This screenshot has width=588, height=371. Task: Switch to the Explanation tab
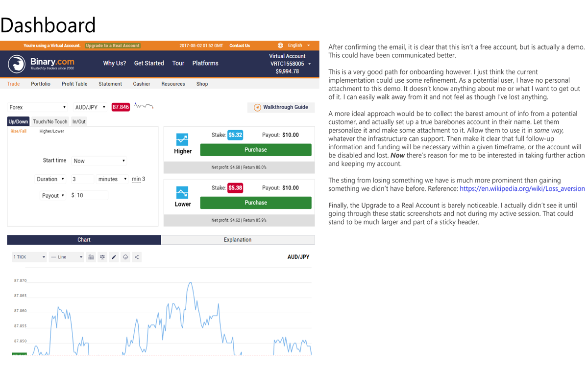click(x=238, y=240)
